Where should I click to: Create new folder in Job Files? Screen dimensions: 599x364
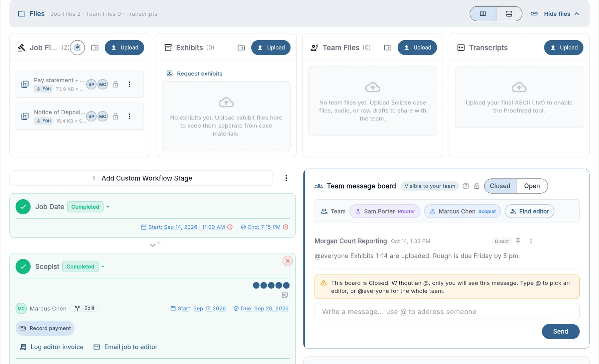click(x=95, y=48)
